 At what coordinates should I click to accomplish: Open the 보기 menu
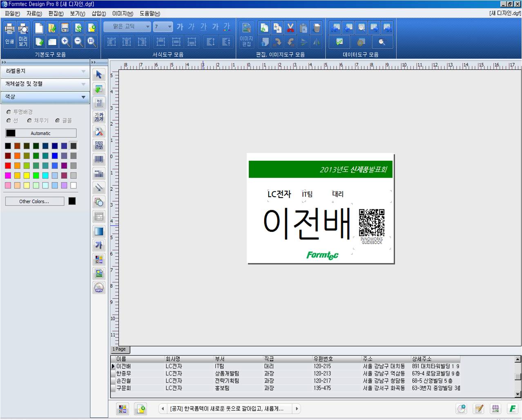coord(78,13)
